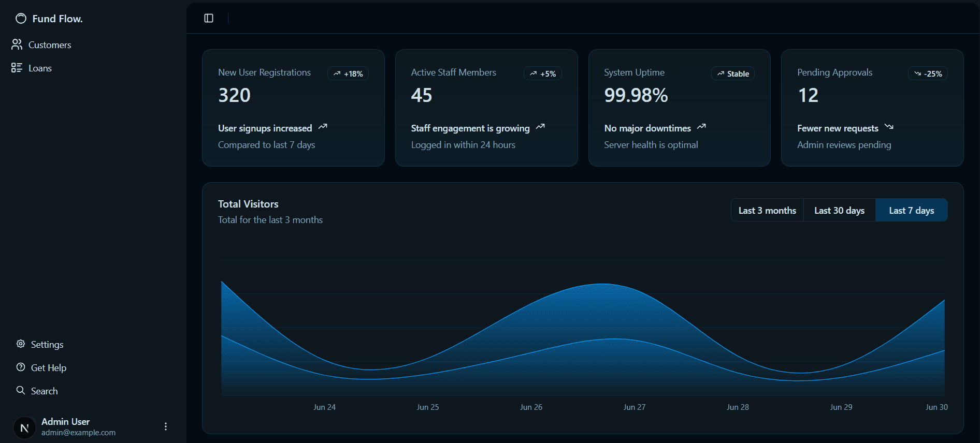Select the Last 7 days range
The image size is (980, 443).
click(x=911, y=210)
